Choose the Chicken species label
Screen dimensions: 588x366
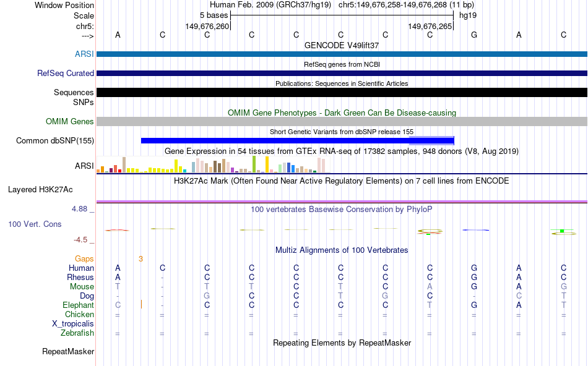pyautogui.click(x=79, y=314)
